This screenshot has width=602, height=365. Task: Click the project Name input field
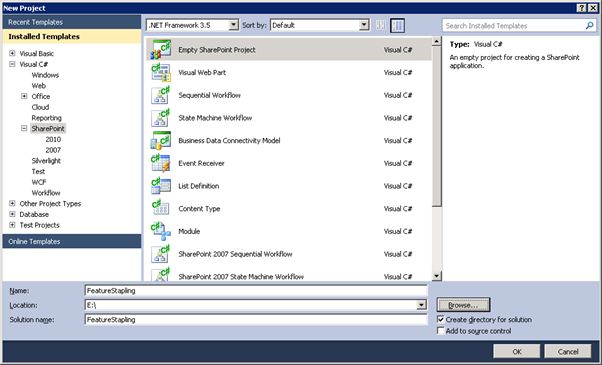coord(256,291)
